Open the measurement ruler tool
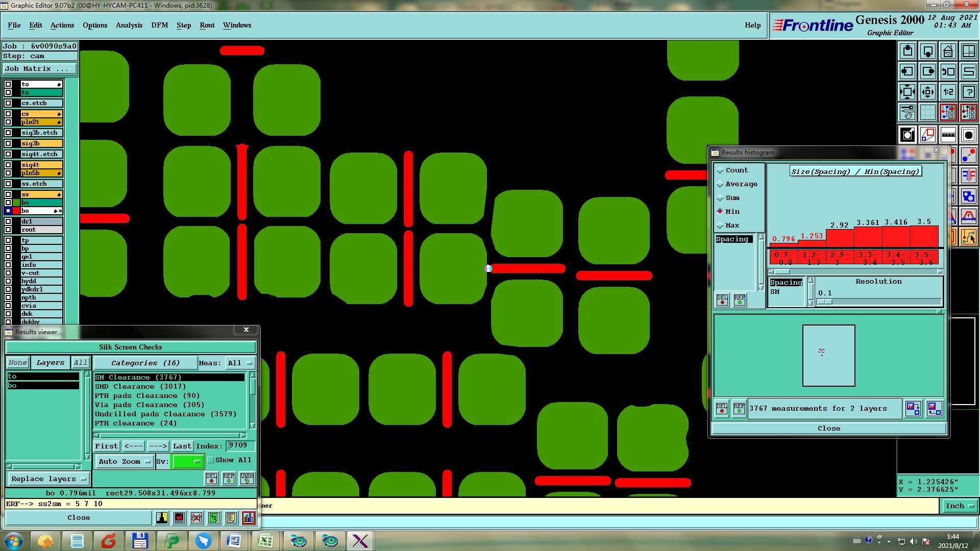The width and height of the screenshot is (980, 551). [948, 135]
